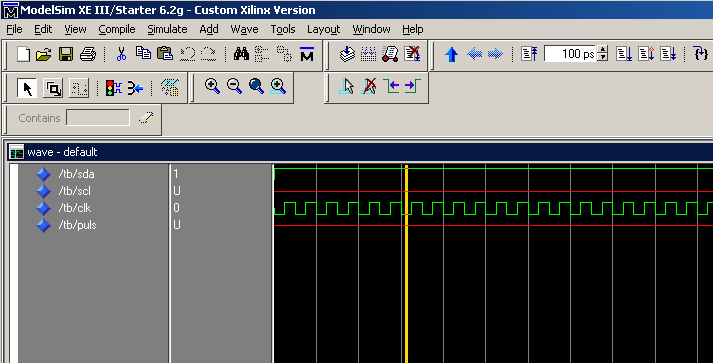Activate the Select Mode arrow tool
713x363 pixels.
[x=27, y=87]
